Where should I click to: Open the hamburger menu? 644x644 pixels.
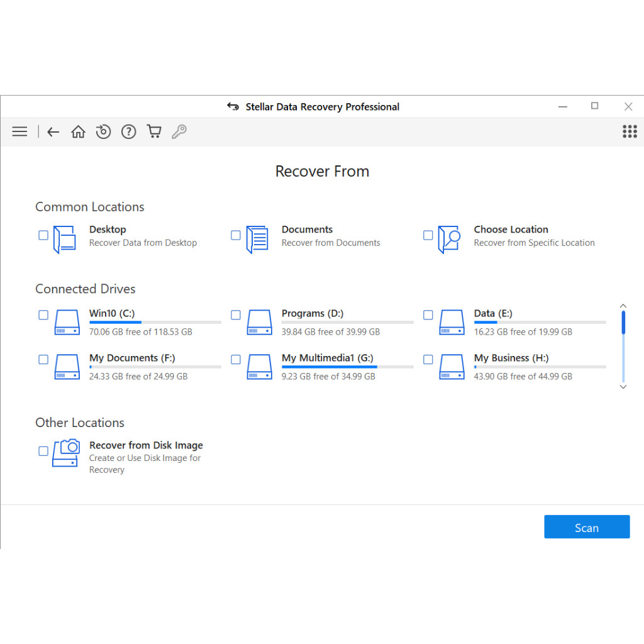[x=19, y=131]
